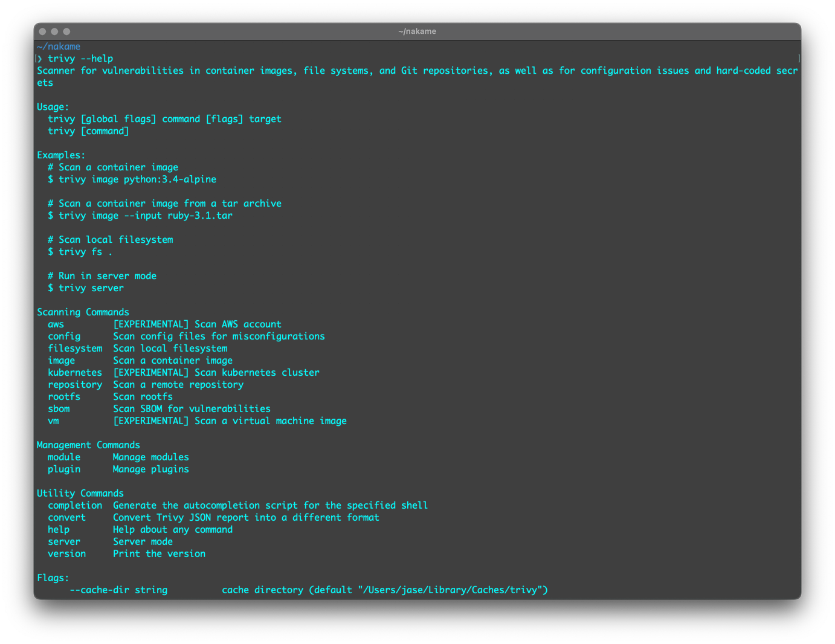835x644 pixels.
Task: Click the ~/nakame window title text
Action: pyautogui.click(x=417, y=31)
